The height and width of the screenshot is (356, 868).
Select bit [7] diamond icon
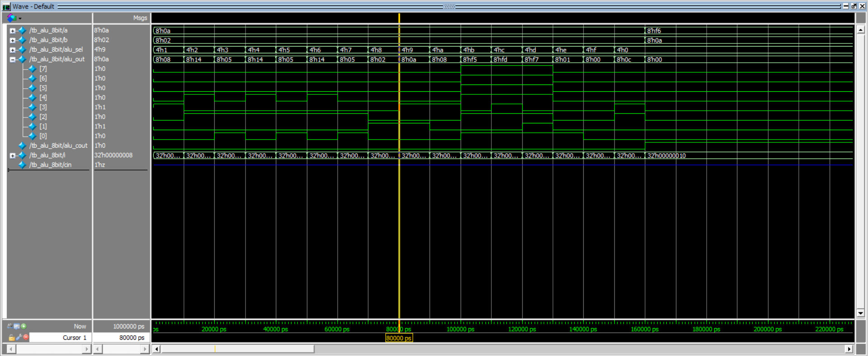click(x=33, y=69)
